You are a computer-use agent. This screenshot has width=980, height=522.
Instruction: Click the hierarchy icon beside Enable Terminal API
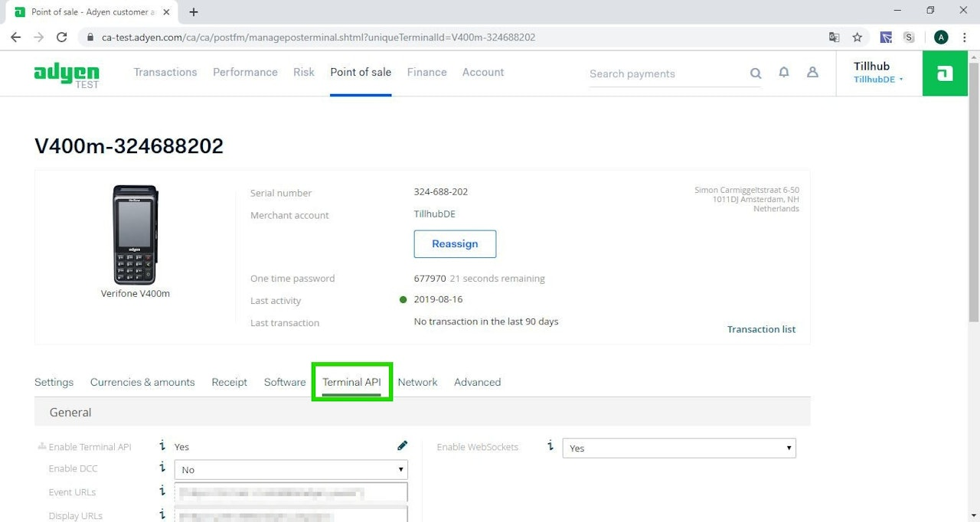coord(41,446)
